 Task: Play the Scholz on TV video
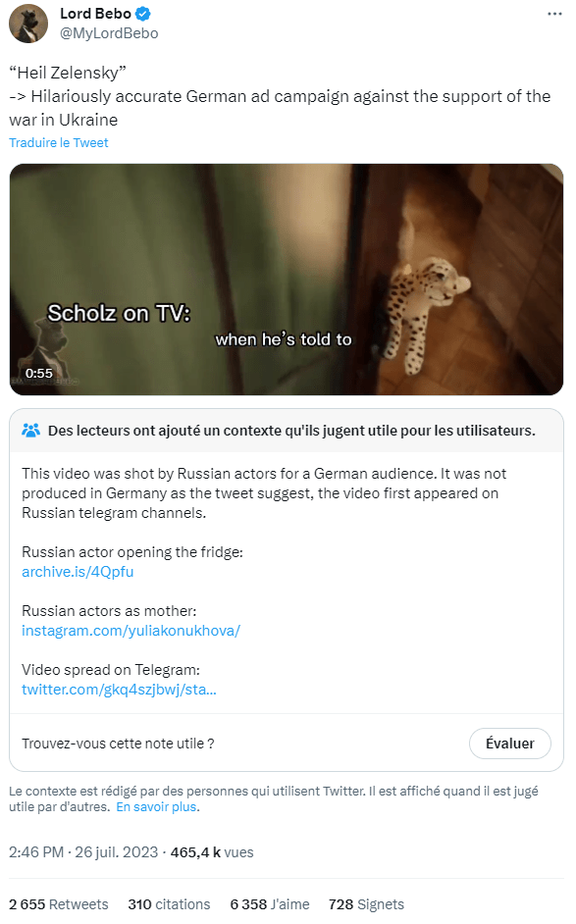pos(286,280)
